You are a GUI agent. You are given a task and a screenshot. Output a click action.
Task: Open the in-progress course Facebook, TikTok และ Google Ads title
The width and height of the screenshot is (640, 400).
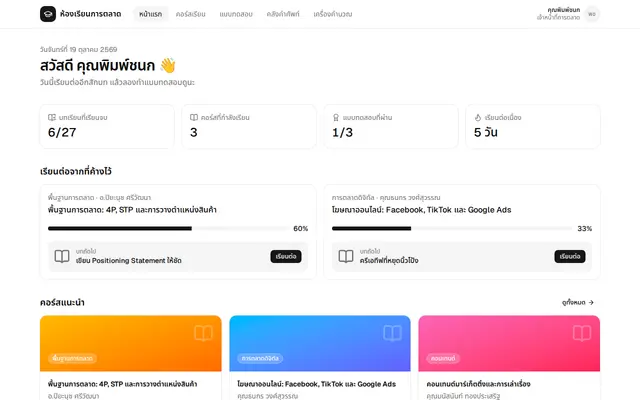(x=422, y=210)
